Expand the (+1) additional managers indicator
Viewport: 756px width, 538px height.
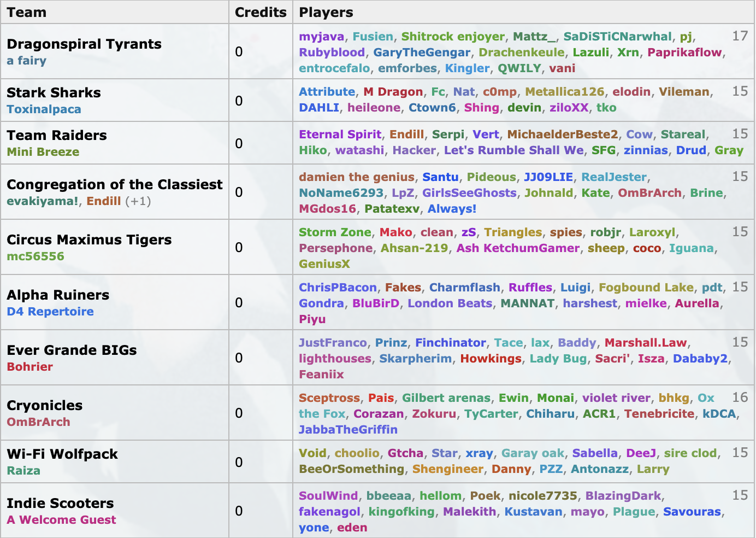[x=138, y=201]
